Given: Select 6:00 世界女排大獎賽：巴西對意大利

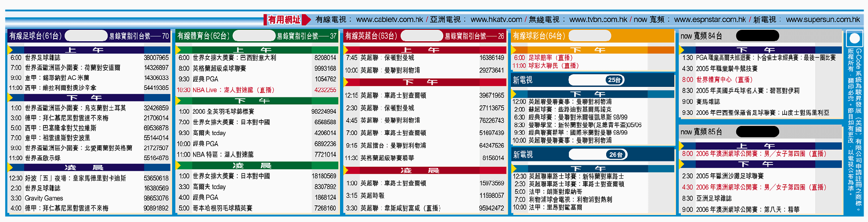Looking at the screenshot, I should coord(257,57).
